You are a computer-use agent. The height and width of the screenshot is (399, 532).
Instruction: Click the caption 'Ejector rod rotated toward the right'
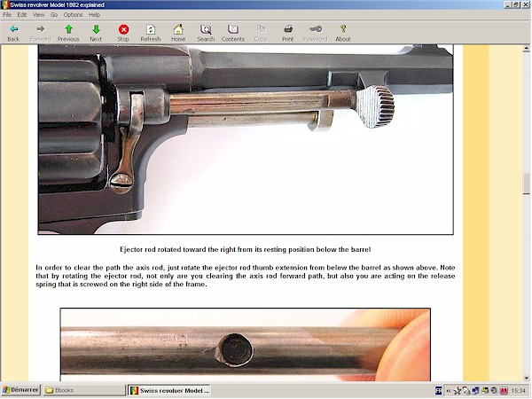pos(246,249)
